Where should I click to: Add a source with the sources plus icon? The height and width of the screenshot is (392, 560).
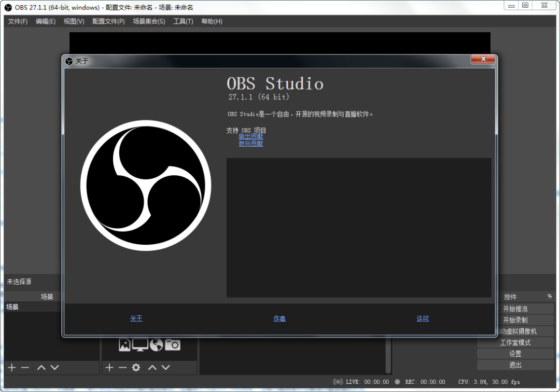pos(109,368)
